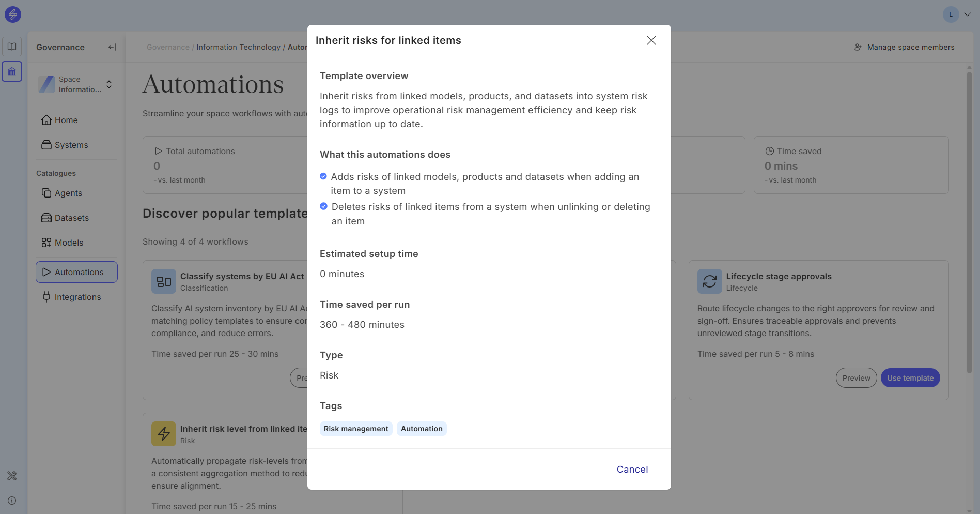Click the info icon at bottom left

(12, 501)
